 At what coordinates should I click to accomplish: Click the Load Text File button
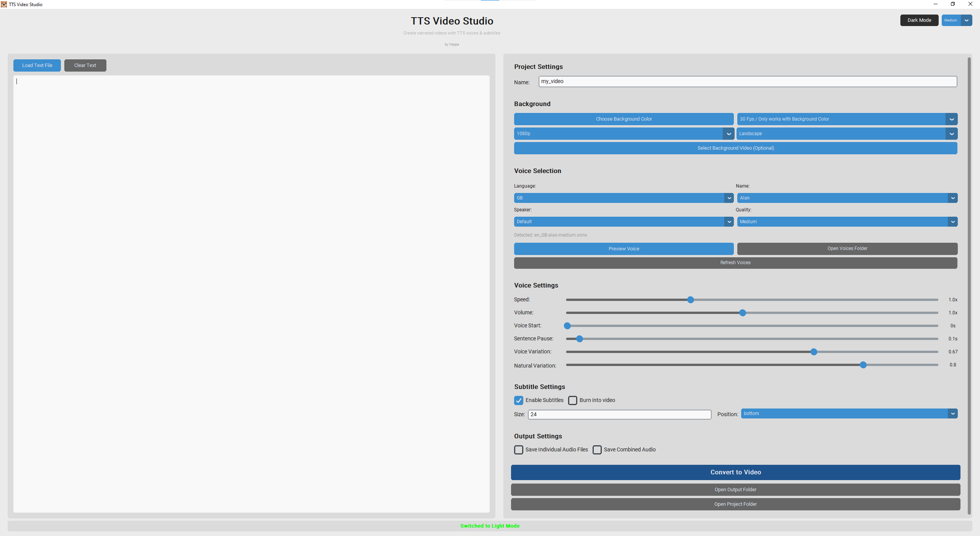[x=37, y=65]
